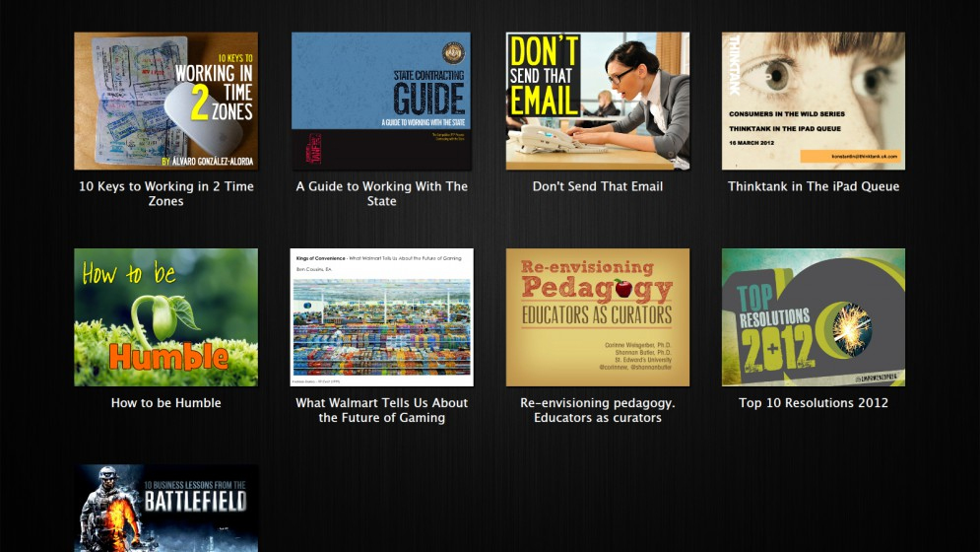Click the 'Don't Send That Email' title text
The height and width of the screenshot is (552, 980).
click(598, 186)
